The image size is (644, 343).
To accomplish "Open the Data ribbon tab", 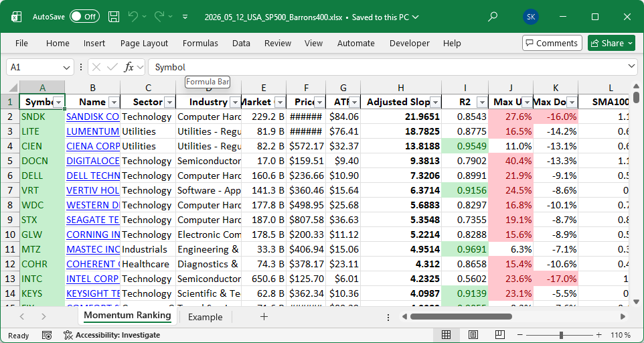I will tap(241, 43).
